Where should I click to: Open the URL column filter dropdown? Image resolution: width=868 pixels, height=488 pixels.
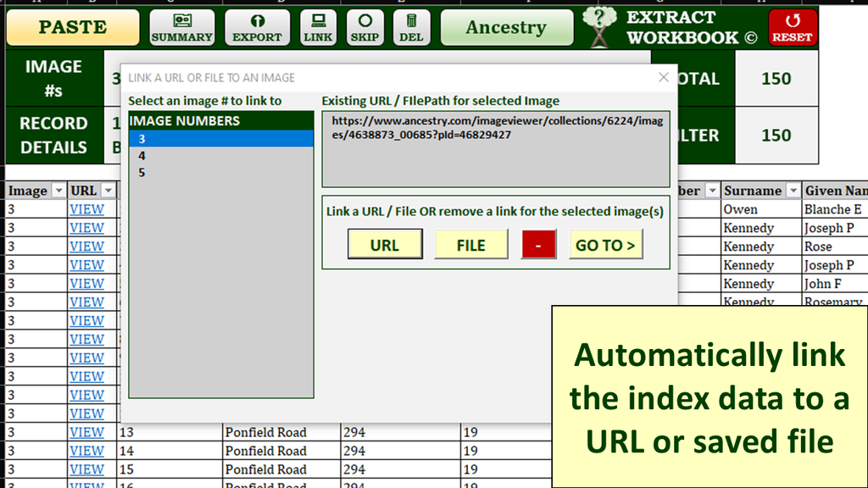point(106,191)
